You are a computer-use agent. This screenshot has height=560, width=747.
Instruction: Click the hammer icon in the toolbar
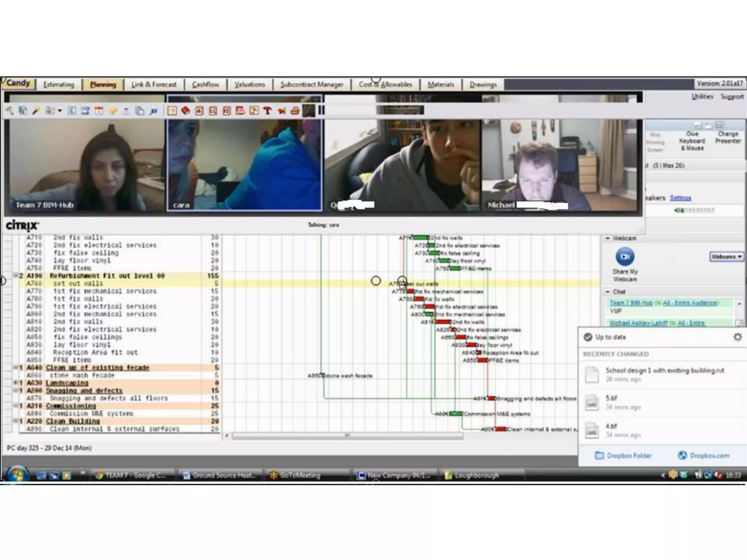coord(10,110)
